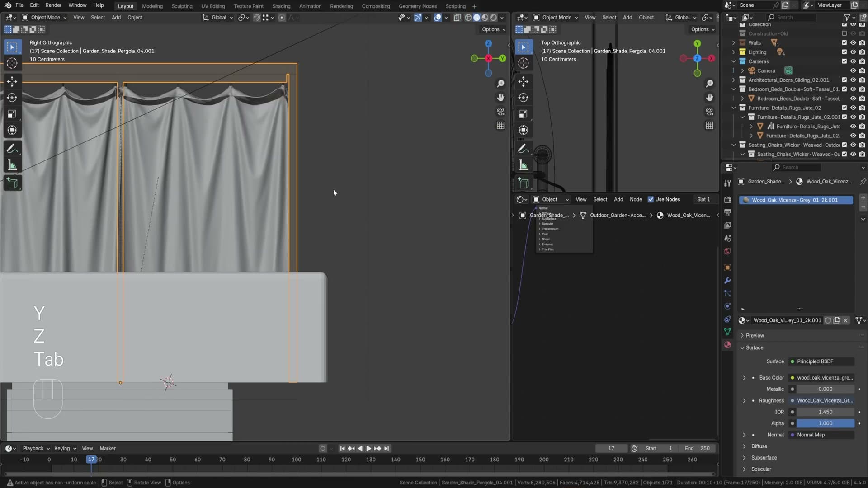Hide the Camera object with its eye icon

click(853, 71)
